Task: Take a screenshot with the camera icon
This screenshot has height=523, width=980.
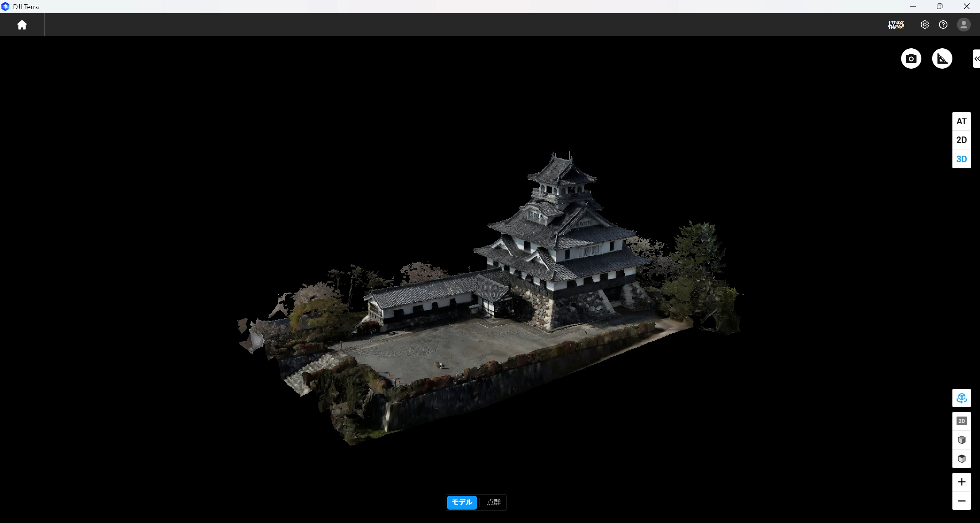Action: click(x=911, y=59)
